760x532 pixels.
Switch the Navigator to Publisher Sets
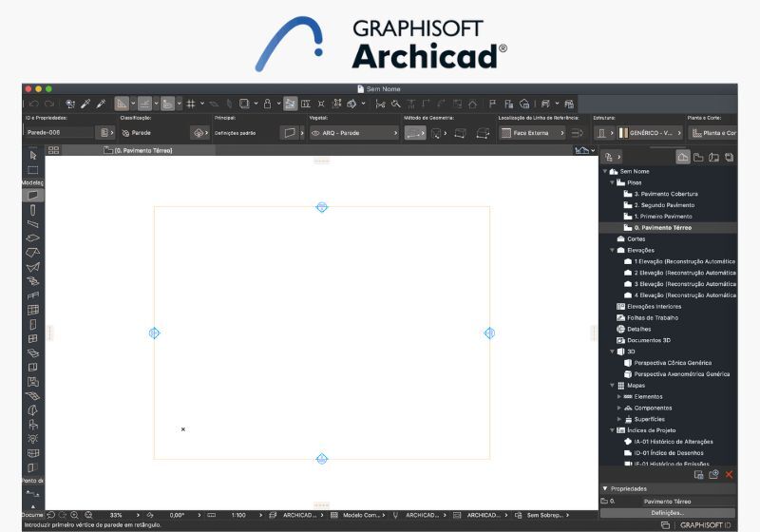pos(729,157)
